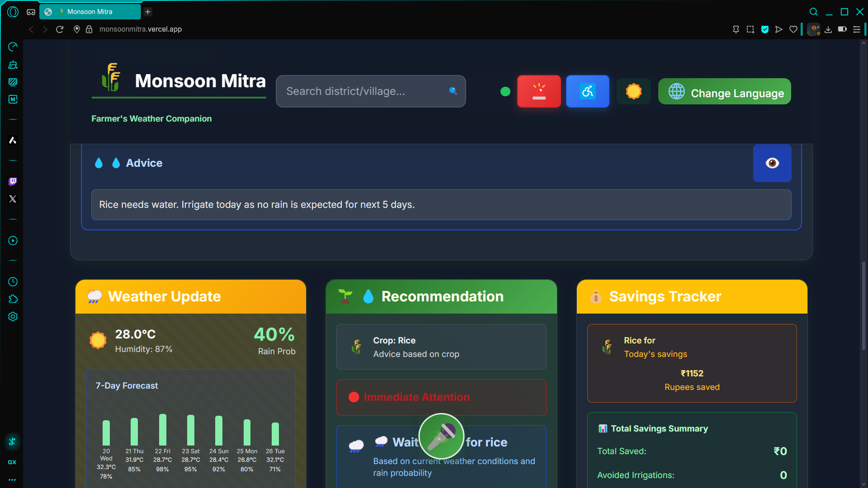Reload the current page
Viewport: 868px width, 488px height.
tap(60, 29)
